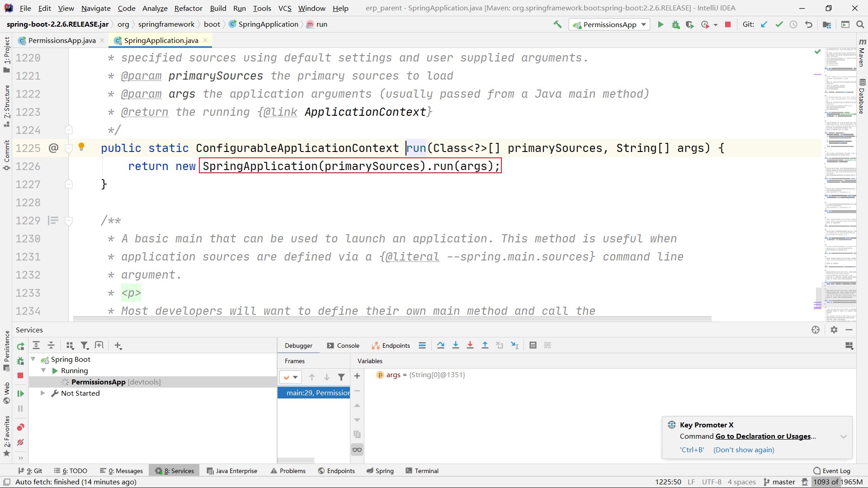
Task: Click Run to Cursor in the debugger toolbar
Action: point(514,345)
